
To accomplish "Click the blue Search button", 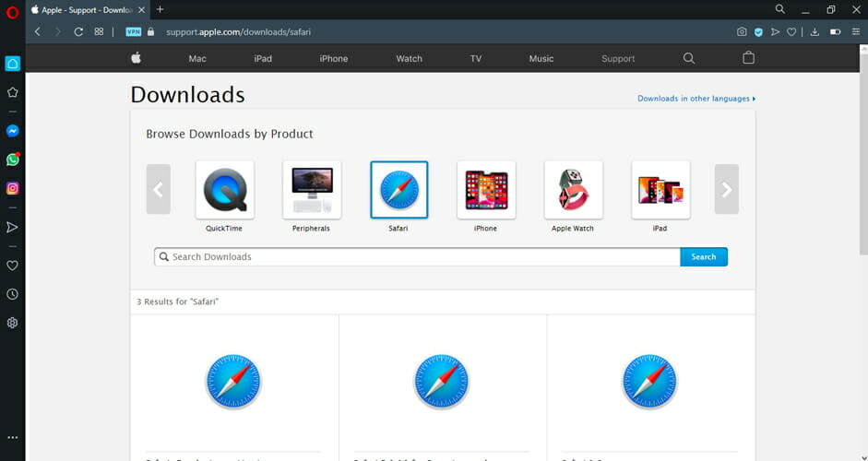I will pyautogui.click(x=704, y=257).
